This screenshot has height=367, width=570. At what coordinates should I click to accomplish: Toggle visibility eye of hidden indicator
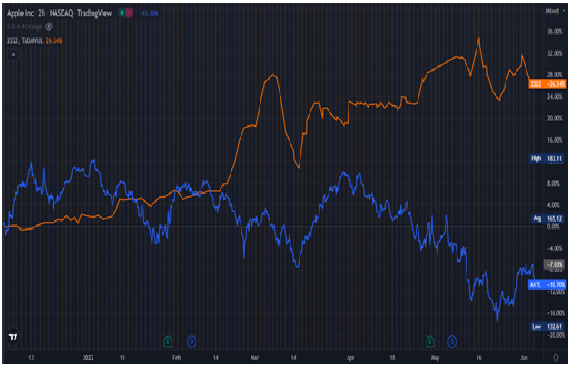(49, 27)
